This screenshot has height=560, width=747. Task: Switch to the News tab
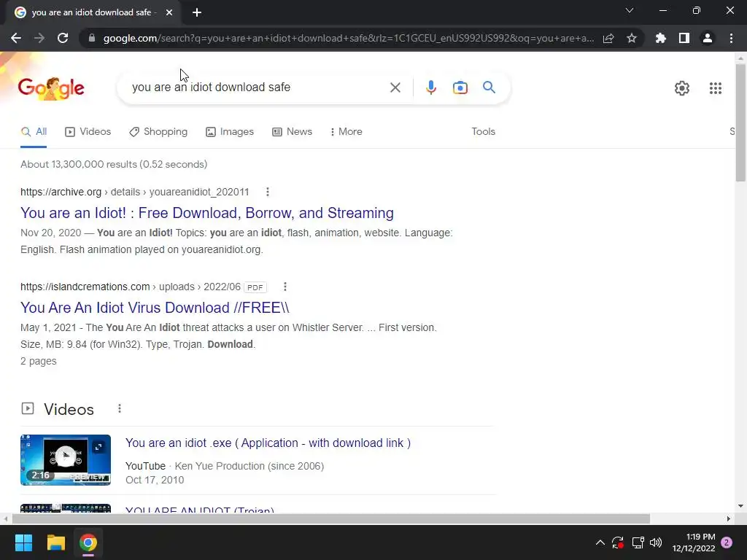tap(292, 132)
